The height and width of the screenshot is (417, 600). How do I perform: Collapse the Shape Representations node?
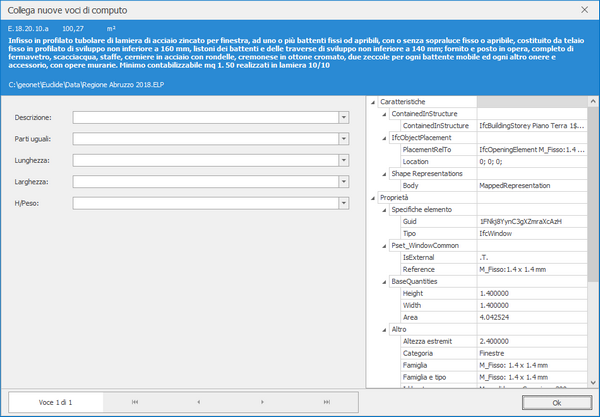385,174
